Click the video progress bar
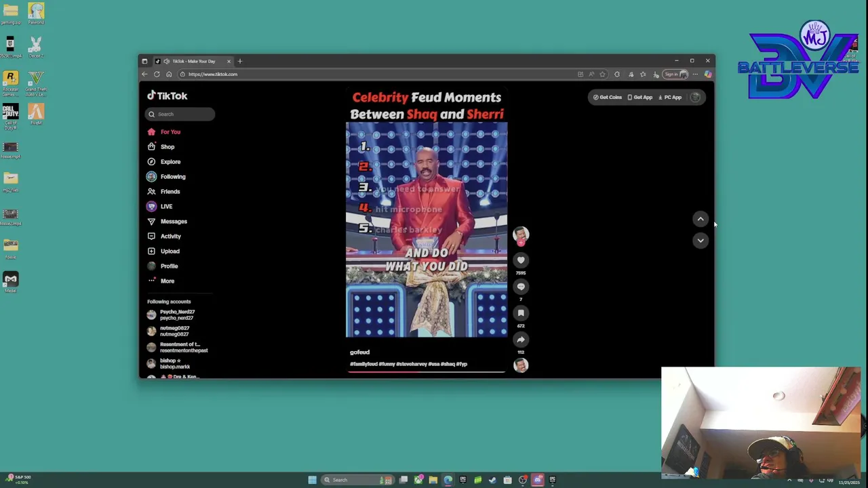 pyautogui.click(x=427, y=372)
